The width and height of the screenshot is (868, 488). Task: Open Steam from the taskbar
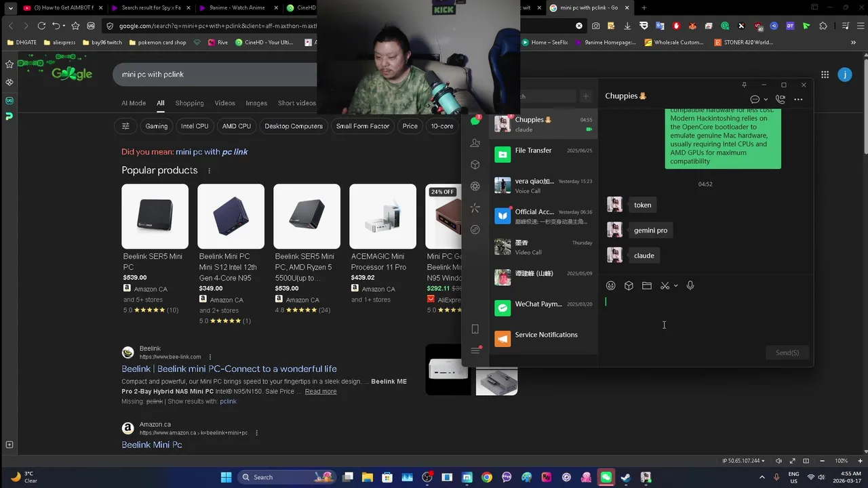[x=625, y=477]
